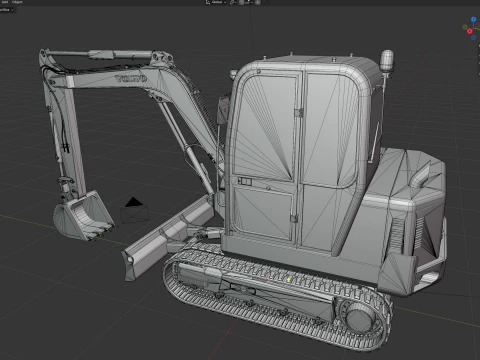480x360 pixels.
Task: Click the dim green negative Y gizmo ball
Action: [x=465, y=27]
